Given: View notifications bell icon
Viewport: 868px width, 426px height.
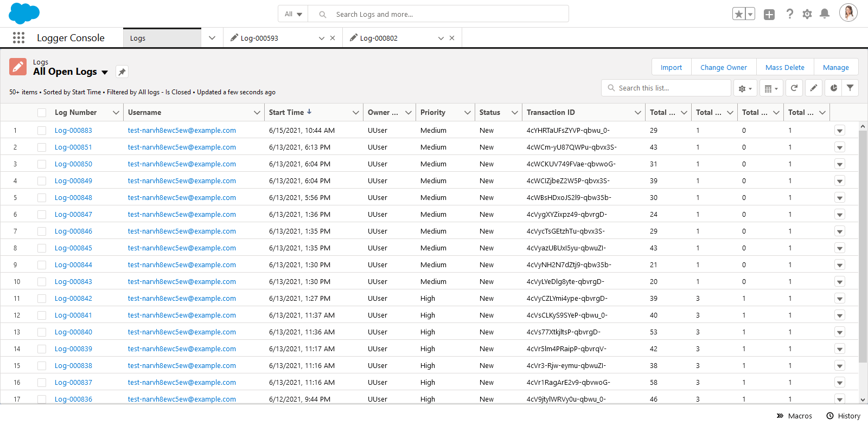Looking at the screenshot, I should tap(825, 14).
